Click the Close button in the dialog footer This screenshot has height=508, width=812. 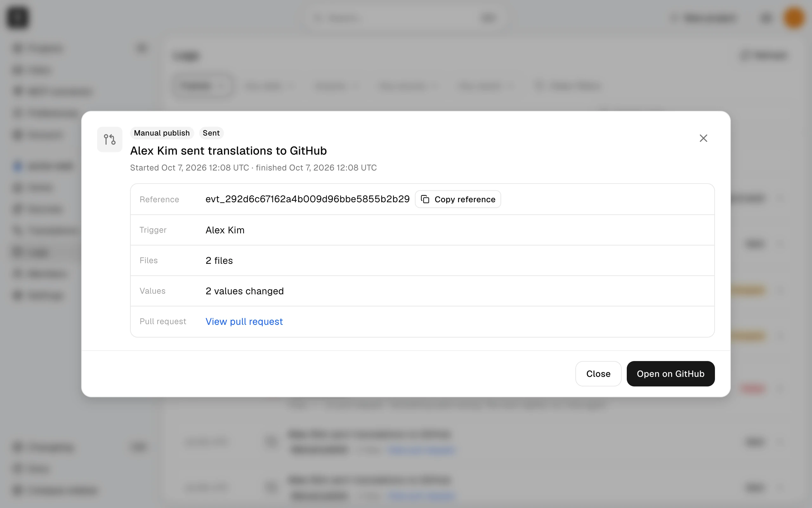[598, 374]
